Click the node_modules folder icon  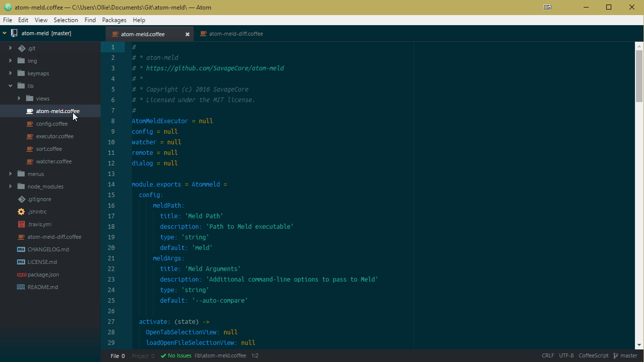[21, 187]
